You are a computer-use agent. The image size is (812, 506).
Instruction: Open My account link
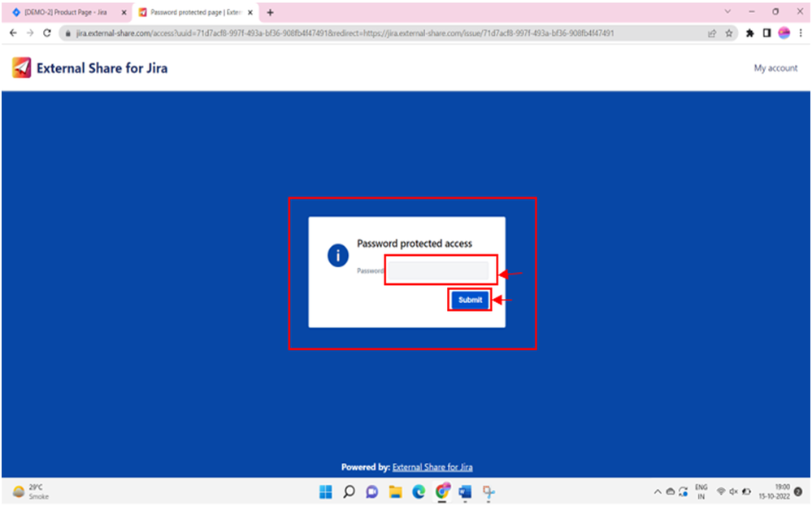[775, 67]
